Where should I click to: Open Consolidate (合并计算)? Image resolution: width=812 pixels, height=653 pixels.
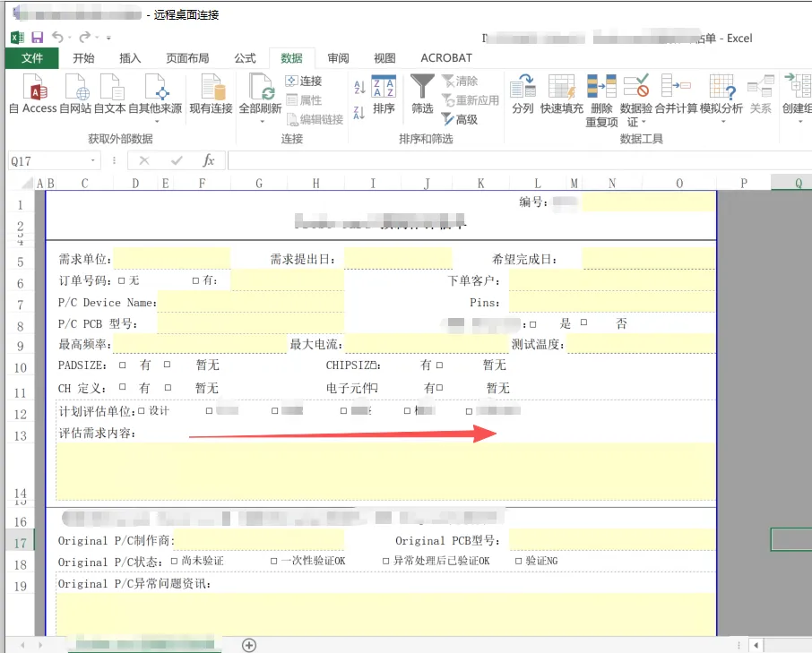point(677,94)
